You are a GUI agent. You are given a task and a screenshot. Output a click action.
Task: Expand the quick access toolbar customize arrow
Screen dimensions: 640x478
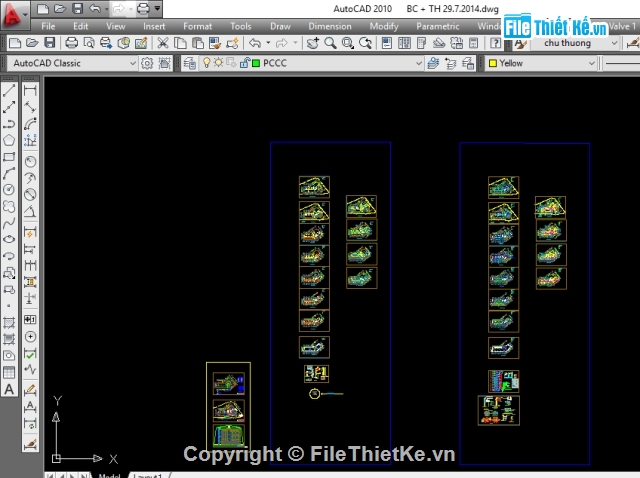click(157, 9)
